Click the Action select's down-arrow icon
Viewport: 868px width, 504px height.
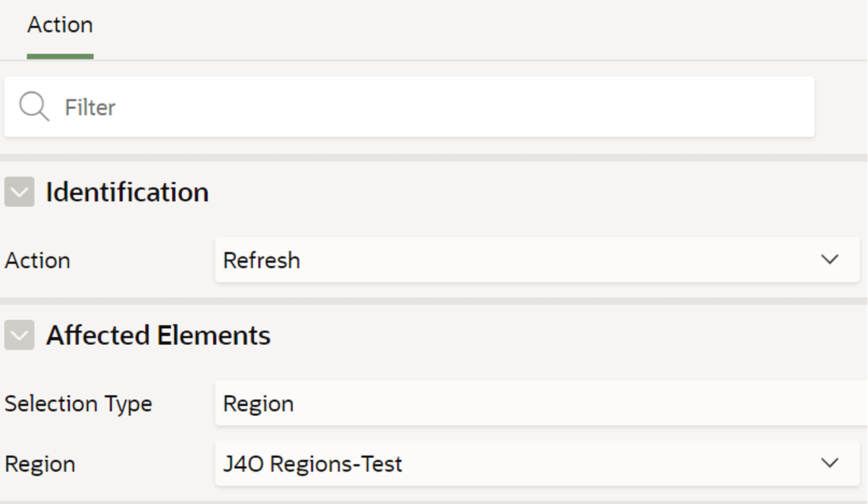tap(829, 260)
